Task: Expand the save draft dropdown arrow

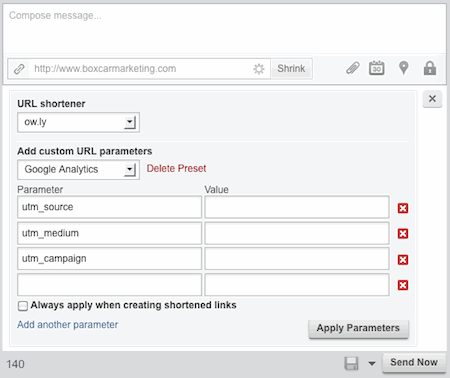Action: (372, 364)
